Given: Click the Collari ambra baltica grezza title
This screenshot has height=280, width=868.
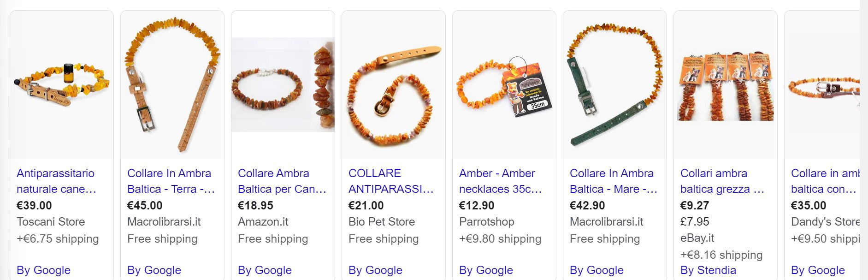Looking at the screenshot, I should pos(722,181).
